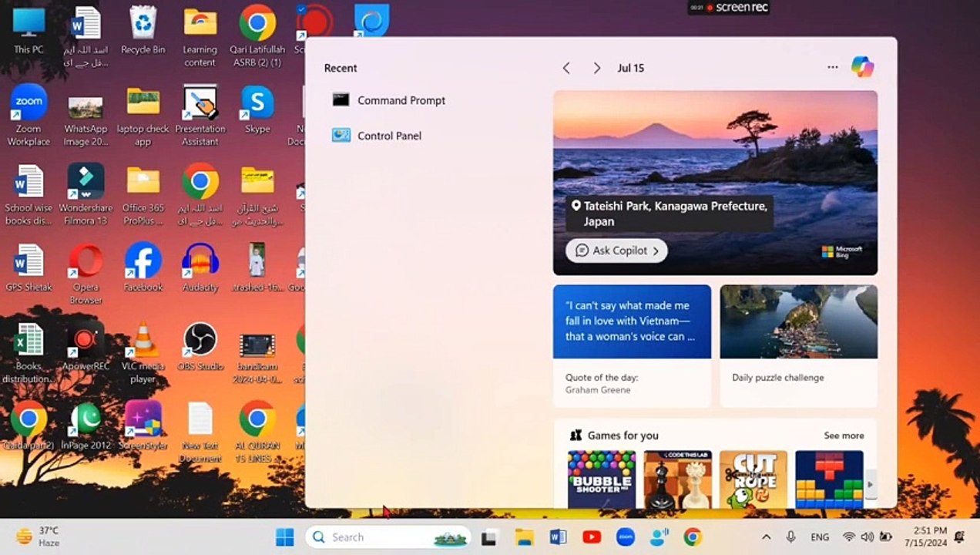Select the InPage 2012 shortcut
This screenshot has height=555, width=980.
pyautogui.click(x=86, y=425)
